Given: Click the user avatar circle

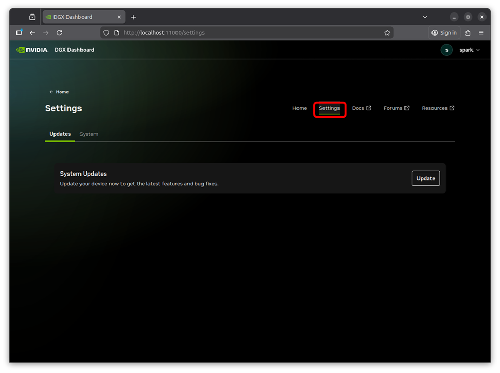Looking at the screenshot, I should tap(447, 50).
